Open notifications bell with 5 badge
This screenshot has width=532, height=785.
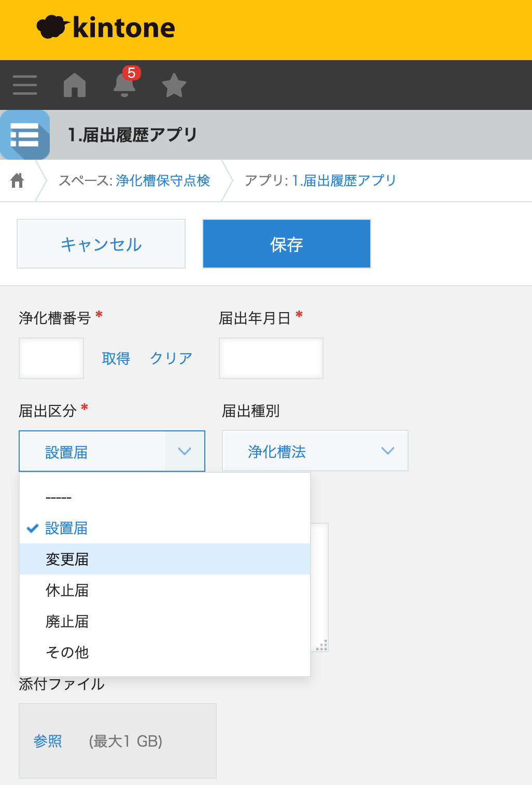125,83
